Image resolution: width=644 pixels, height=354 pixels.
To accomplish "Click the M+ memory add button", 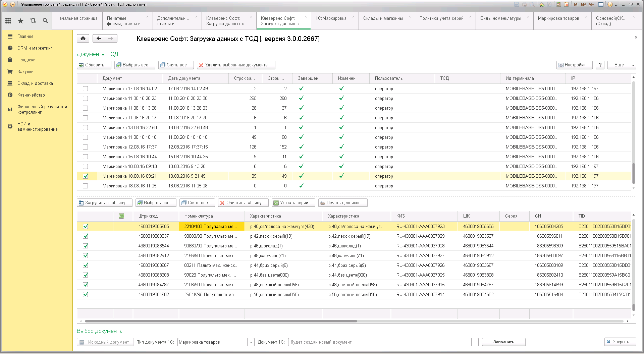I will (x=583, y=4).
